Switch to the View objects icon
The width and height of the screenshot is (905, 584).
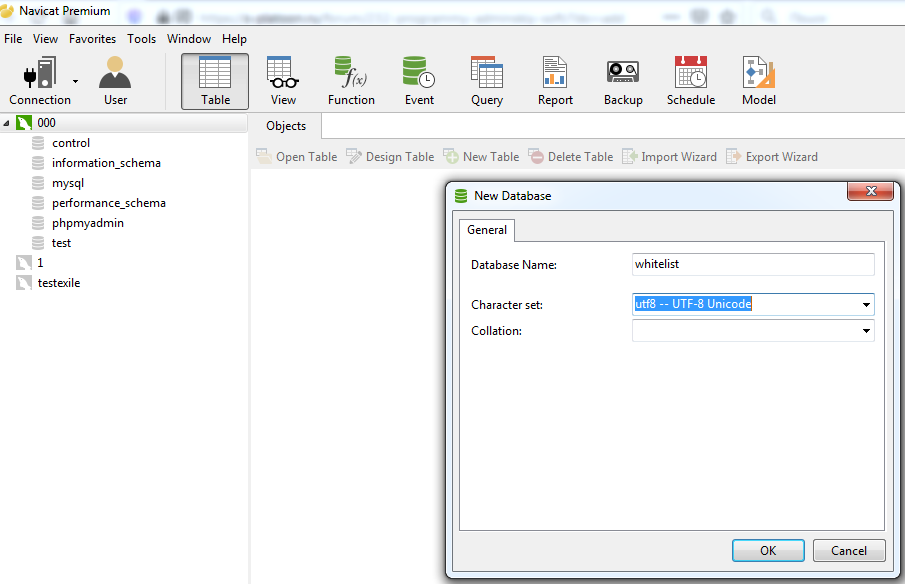click(283, 81)
